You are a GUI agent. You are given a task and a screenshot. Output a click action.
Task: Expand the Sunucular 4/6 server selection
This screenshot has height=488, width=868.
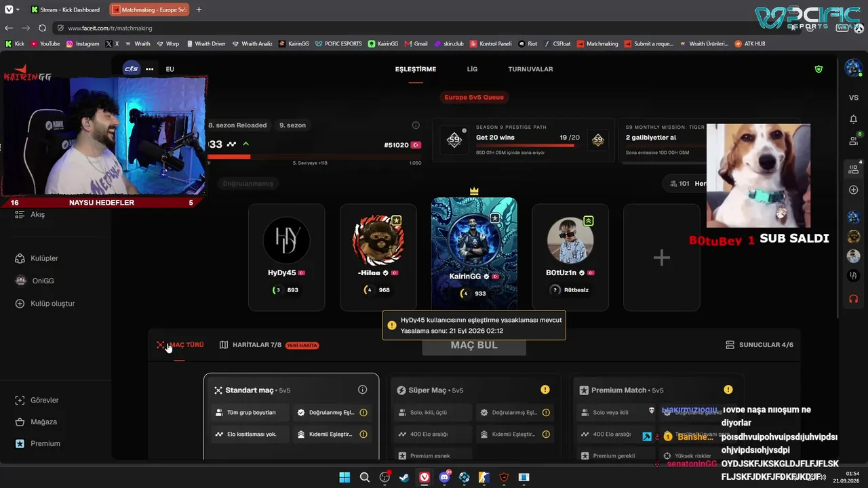pos(759,345)
